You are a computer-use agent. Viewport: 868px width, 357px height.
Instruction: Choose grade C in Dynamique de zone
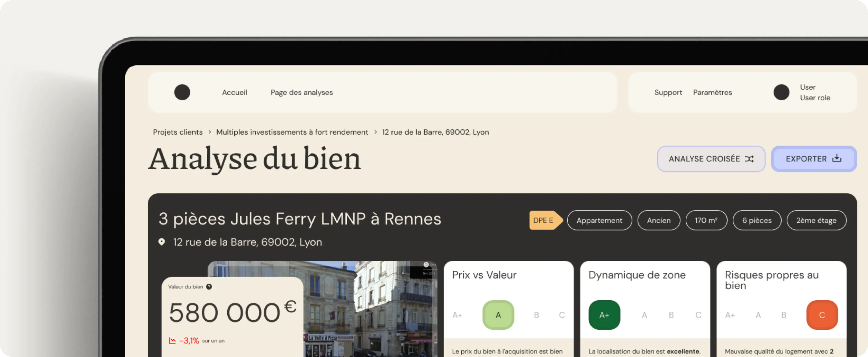698,315
